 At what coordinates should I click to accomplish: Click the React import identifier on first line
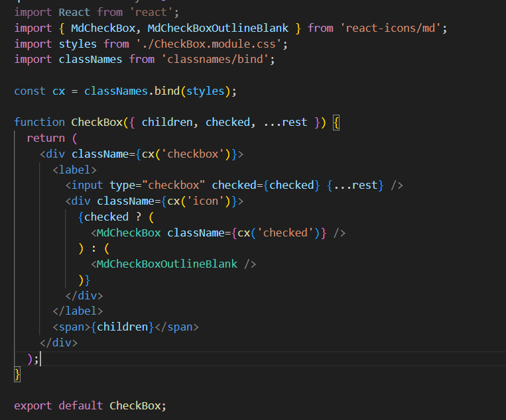click(74, 12)
